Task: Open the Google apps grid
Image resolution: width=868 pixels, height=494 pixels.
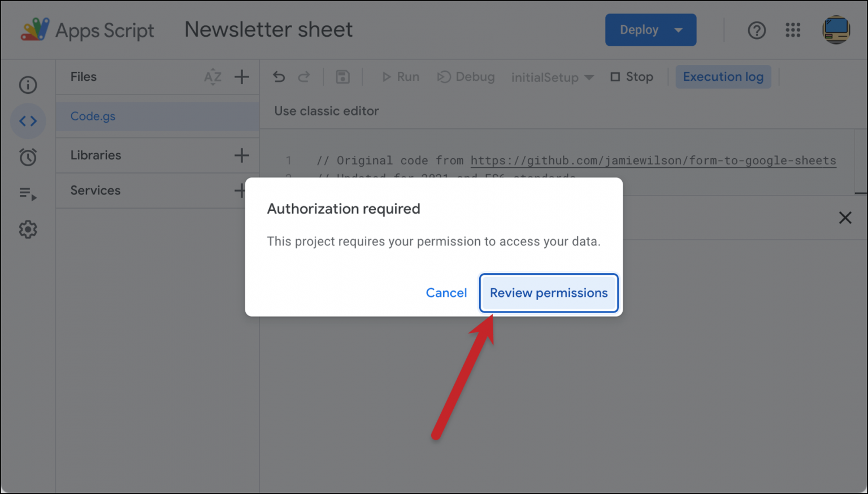Action: coord(793,30)
